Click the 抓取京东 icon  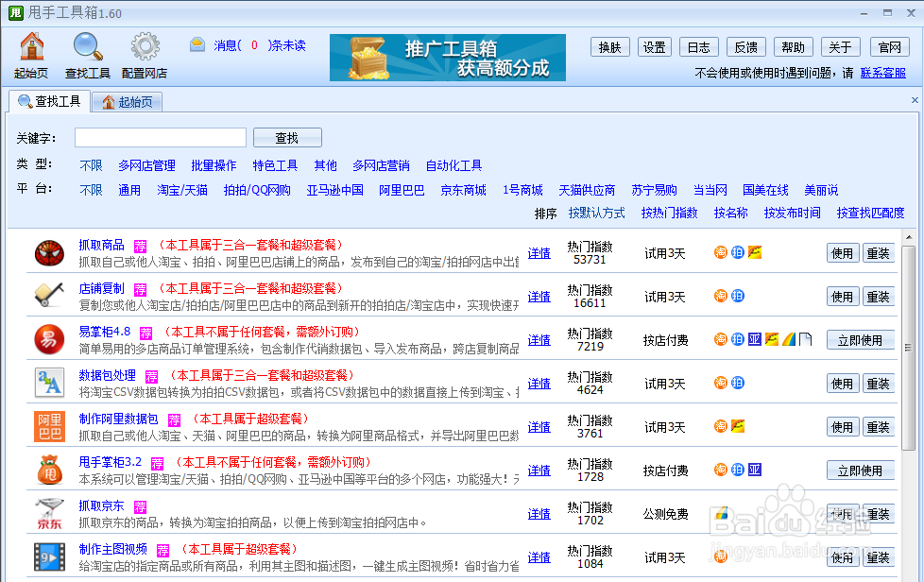(49, 514)
